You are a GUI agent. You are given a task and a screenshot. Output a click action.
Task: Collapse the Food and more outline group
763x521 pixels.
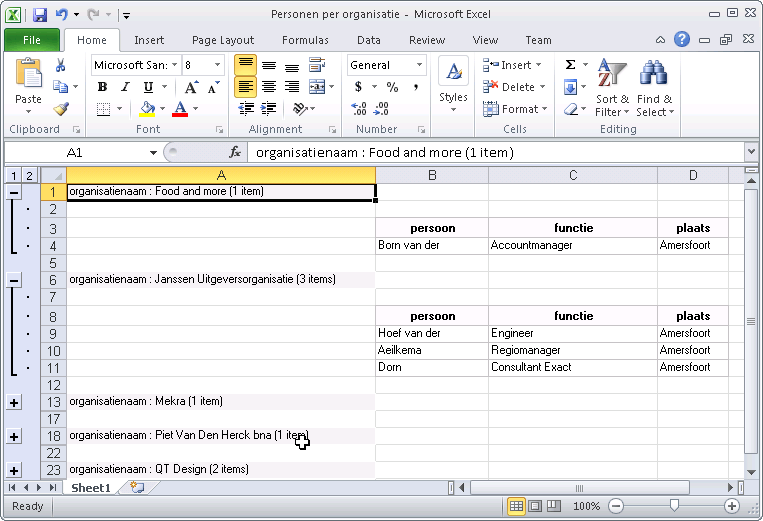[14, 193]
